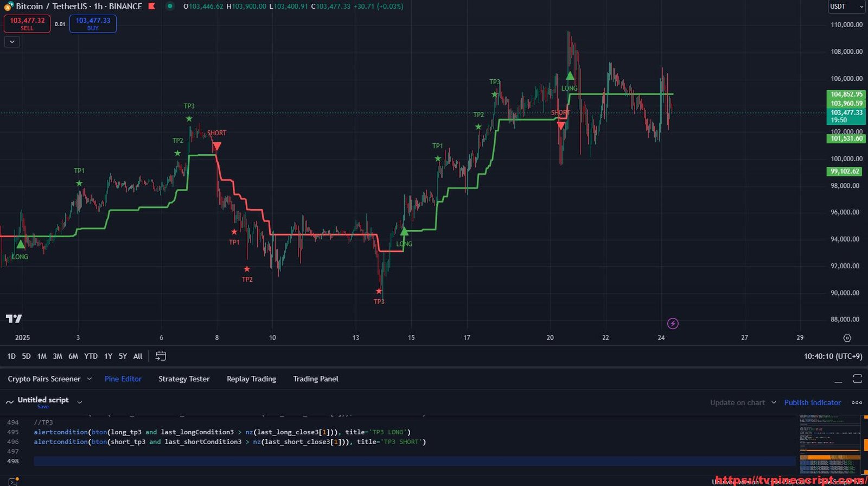Click the code minimap in Pine Editor
The height and width of the screenshot is (486, 868).
click(x=829, y=444)
